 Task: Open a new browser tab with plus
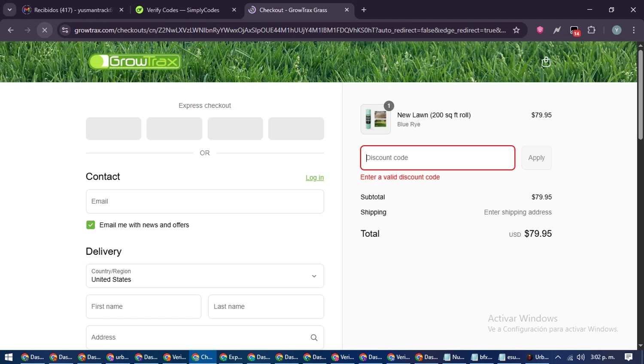pyautogui.click(x=364, y=10)
